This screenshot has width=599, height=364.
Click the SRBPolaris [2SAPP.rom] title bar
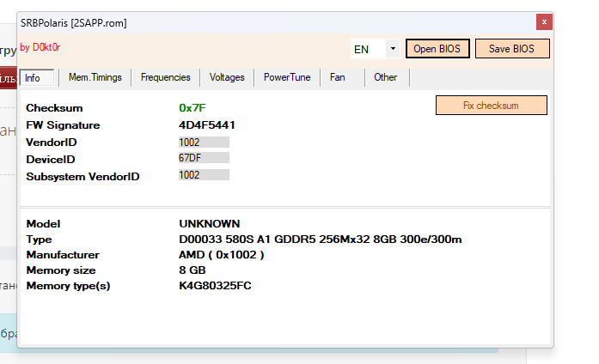258,22
